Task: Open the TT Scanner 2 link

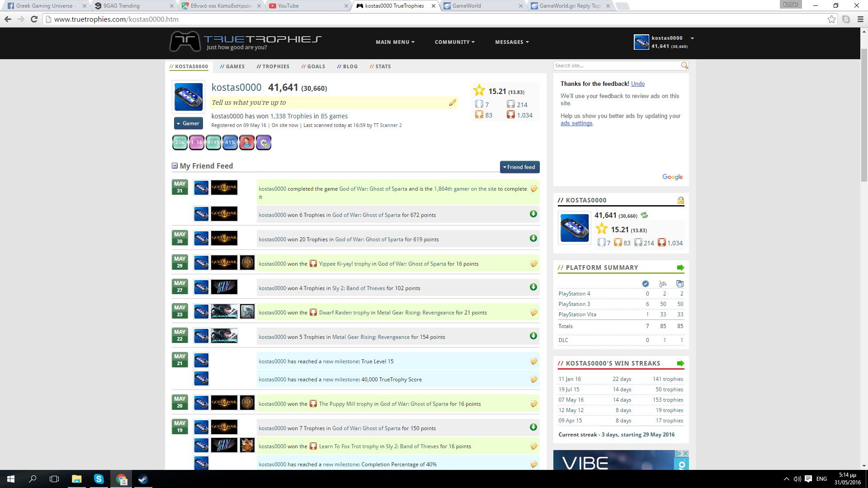Action: coord(387,125)
